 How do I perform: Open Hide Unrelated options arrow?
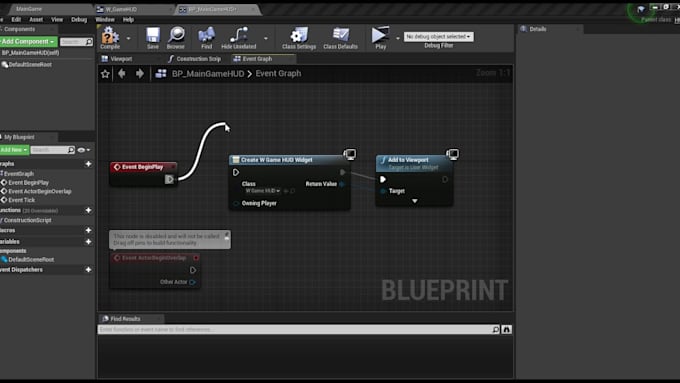pos(266,38)
